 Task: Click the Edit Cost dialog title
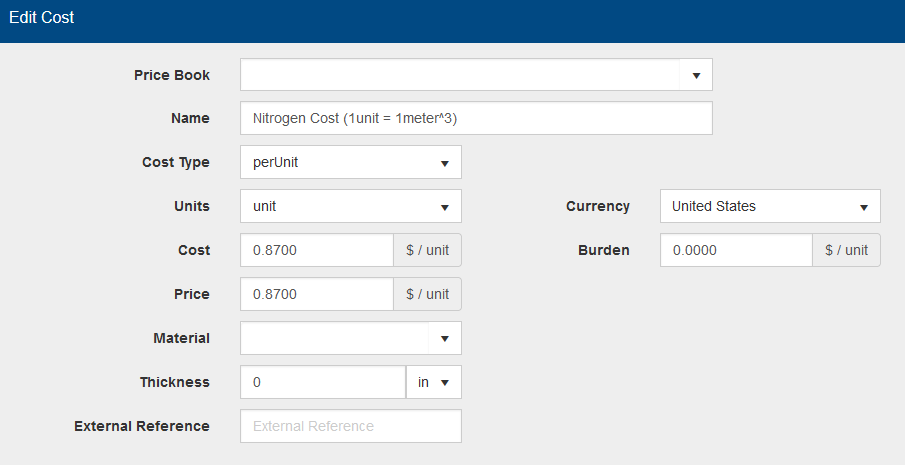tap(42, 18)
